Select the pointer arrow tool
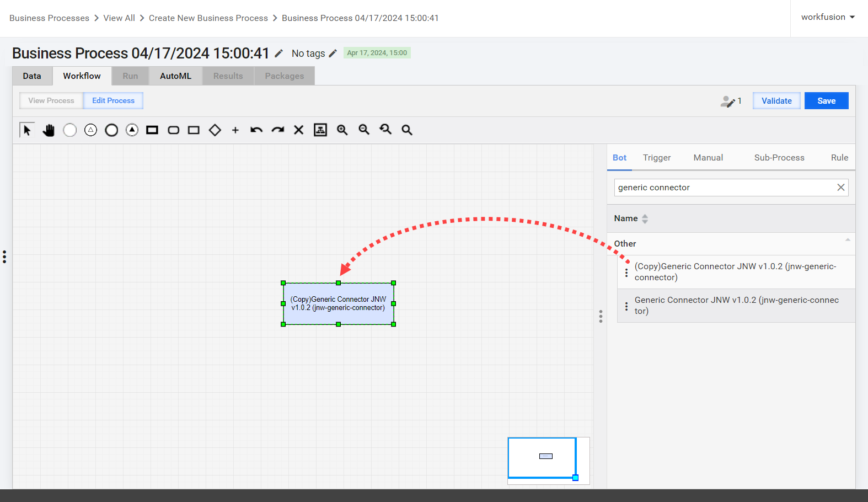 point(27,130)
